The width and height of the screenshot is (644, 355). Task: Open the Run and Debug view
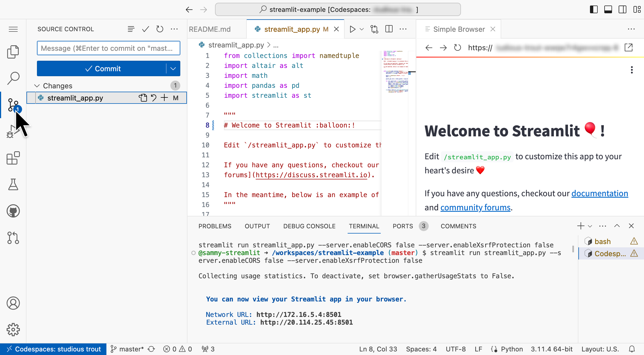[13, 131]
